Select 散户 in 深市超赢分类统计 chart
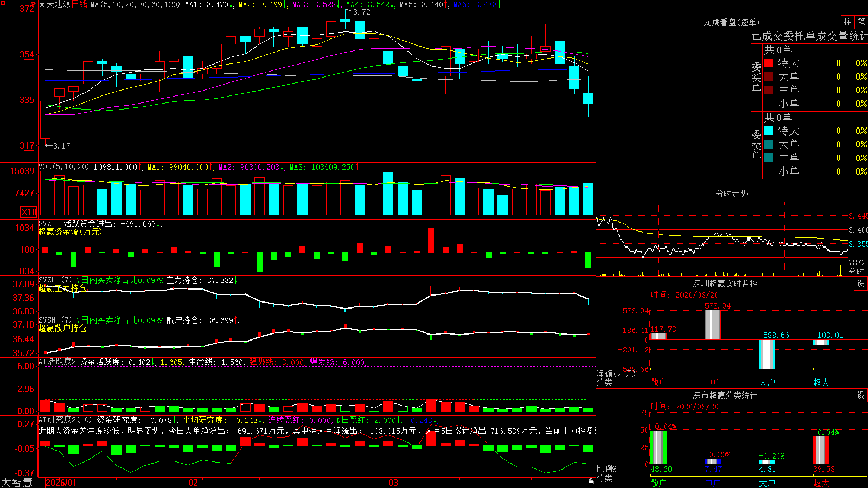 [659, 483]
